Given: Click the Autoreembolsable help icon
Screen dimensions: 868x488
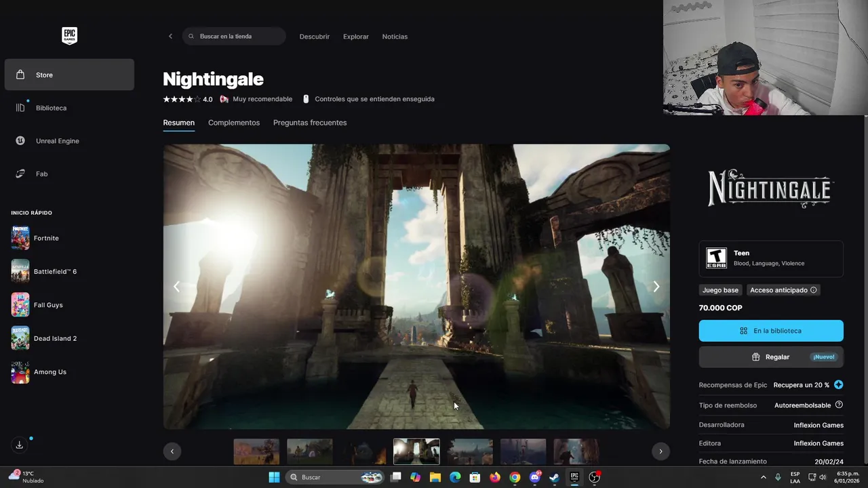Looking at the screenshot, I should pos(839,405).
